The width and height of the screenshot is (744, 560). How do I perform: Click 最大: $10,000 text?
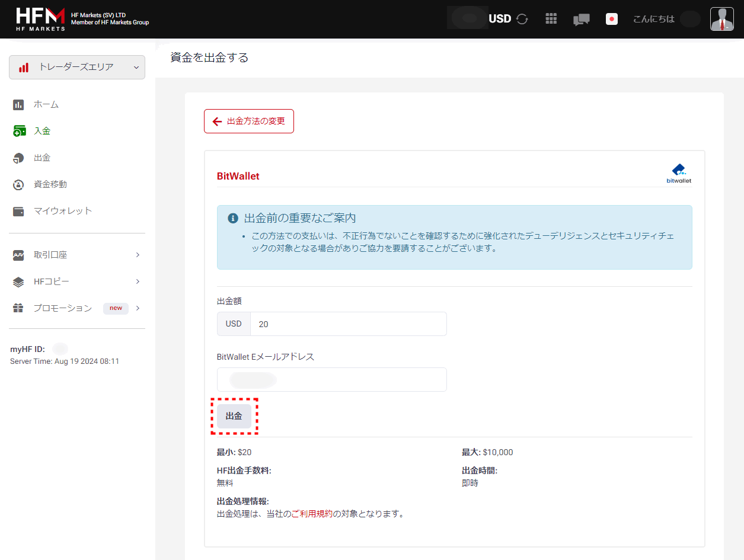click(487, 452)
